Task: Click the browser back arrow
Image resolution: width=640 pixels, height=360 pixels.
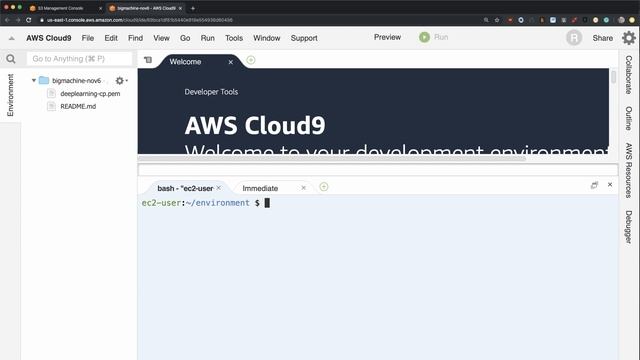Action: point(7,20)
